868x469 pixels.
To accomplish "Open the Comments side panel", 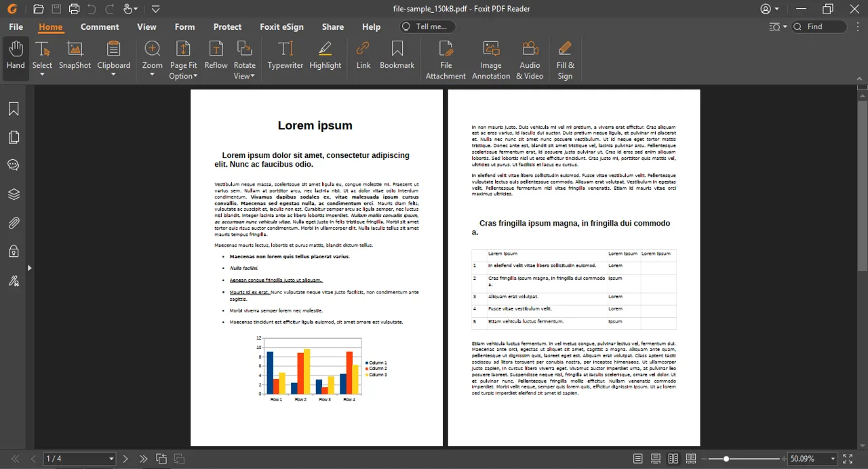I will click(x=14, y=165).
